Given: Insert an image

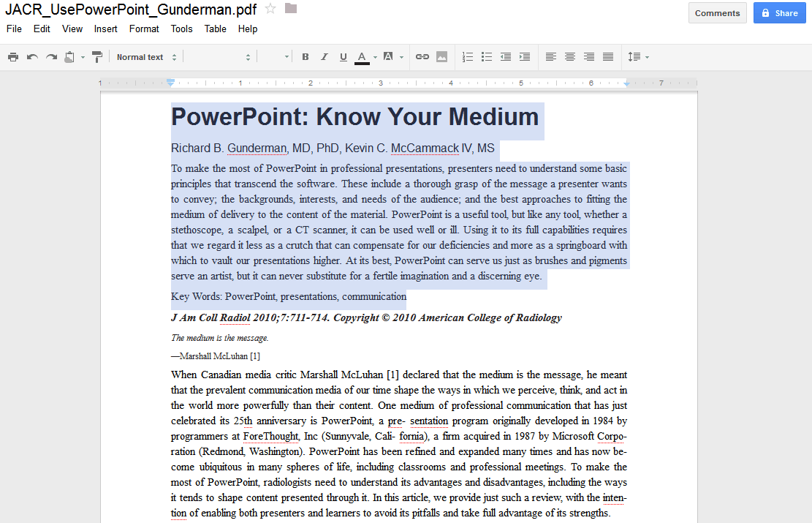Looking at the screenshot, I should click(441, 56).
